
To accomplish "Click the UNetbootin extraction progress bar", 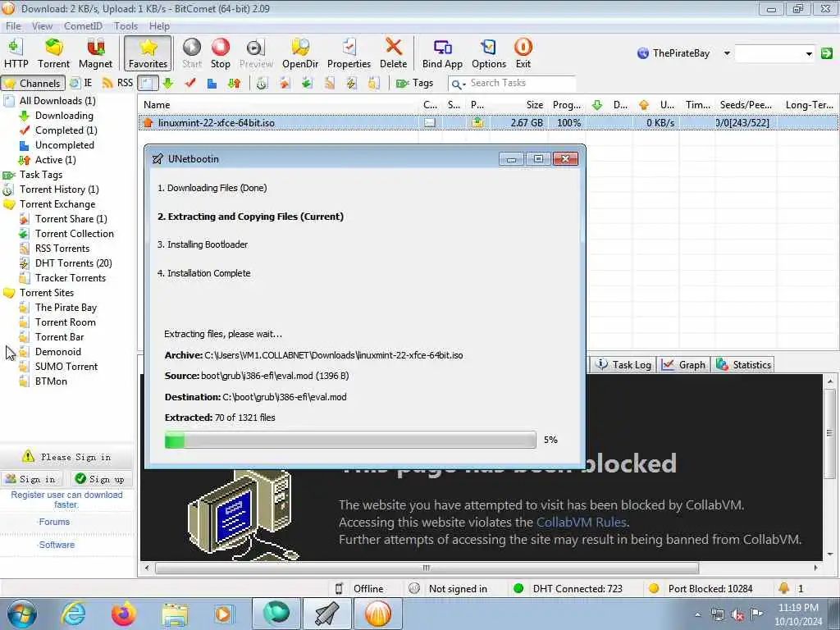I will coord(350,440).
